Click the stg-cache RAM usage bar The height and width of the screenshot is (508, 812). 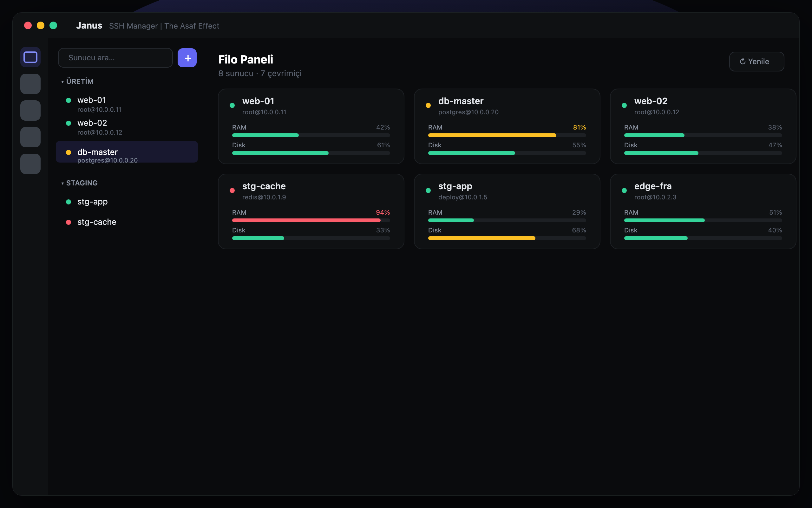(311, 220)
